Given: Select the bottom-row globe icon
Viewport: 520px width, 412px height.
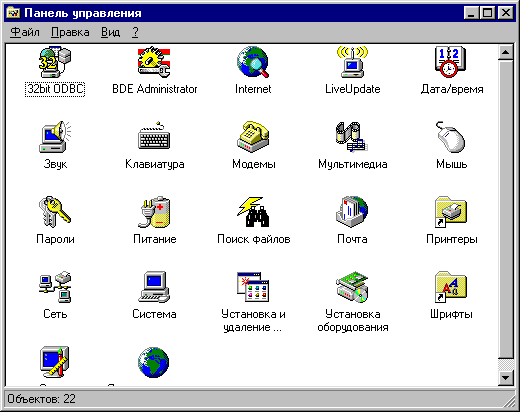Looking at the screenshot, I should tap(154, 362).
